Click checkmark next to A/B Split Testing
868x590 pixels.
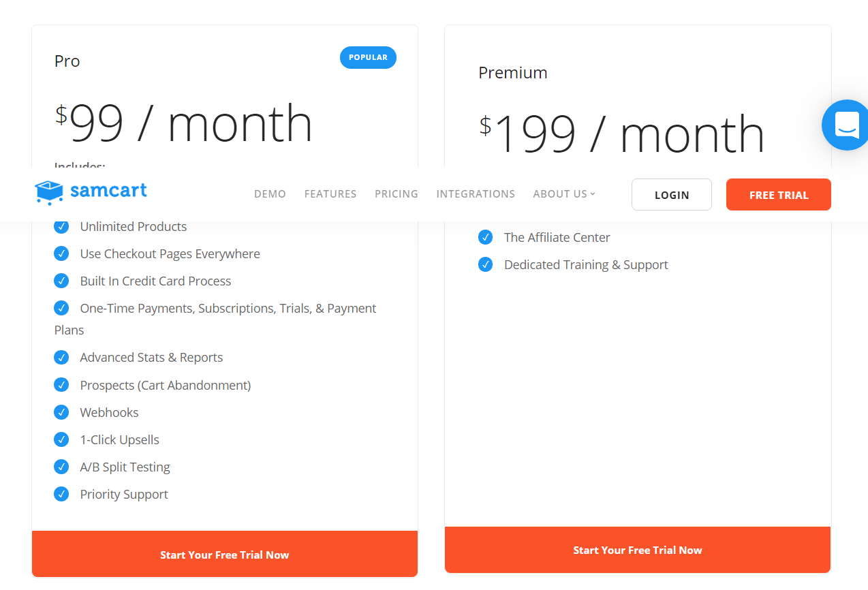[x=61, y=467]
